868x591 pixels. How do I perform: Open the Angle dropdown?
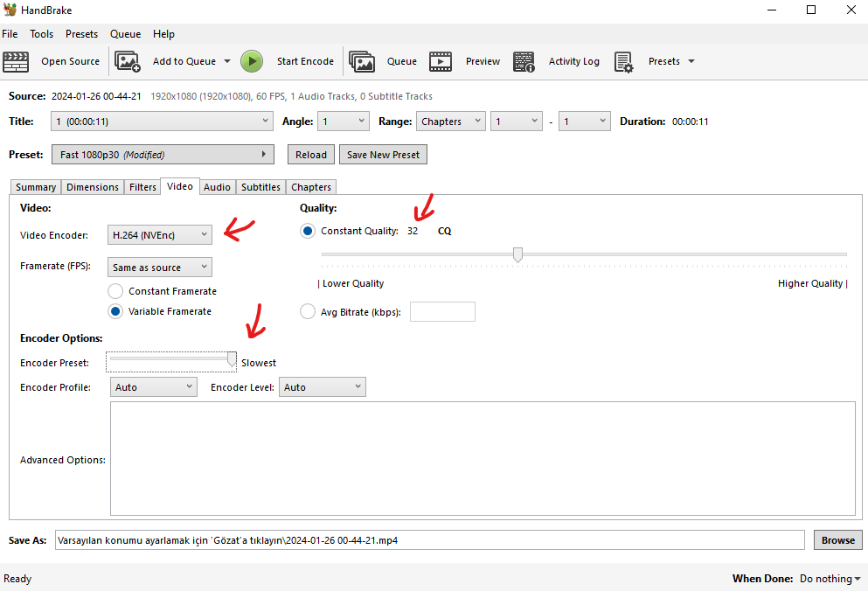pyautogui.click(x=344, y=122)
